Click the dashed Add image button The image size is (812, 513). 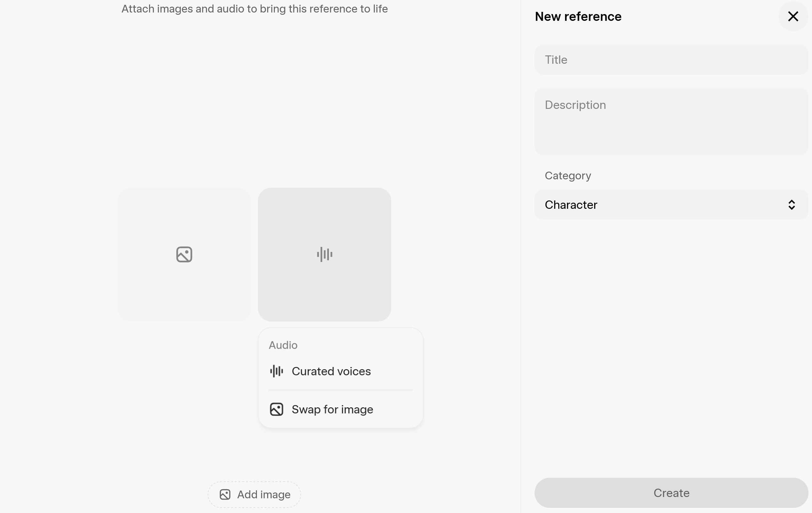coord(254,494)
